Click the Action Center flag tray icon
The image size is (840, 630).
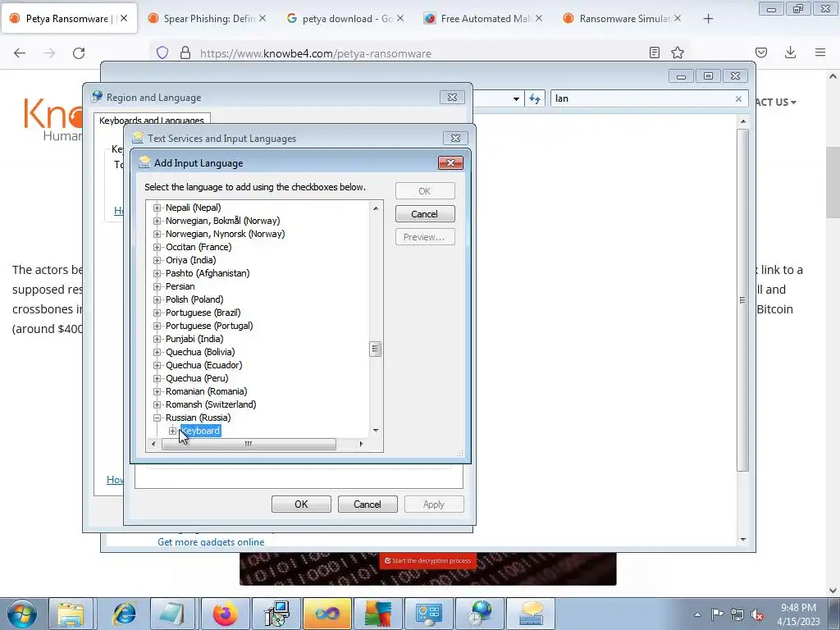[x=717, y=614]
